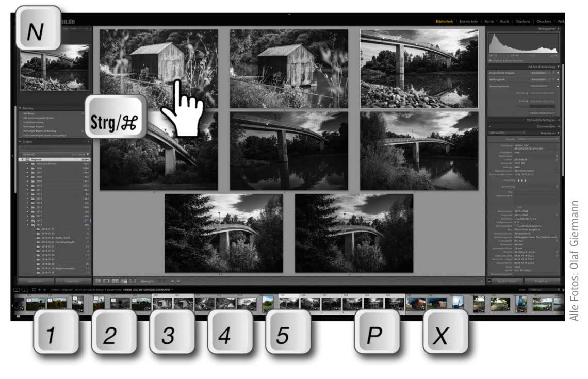
Task: Open the Karte module
Action: [x=489, y=21]
